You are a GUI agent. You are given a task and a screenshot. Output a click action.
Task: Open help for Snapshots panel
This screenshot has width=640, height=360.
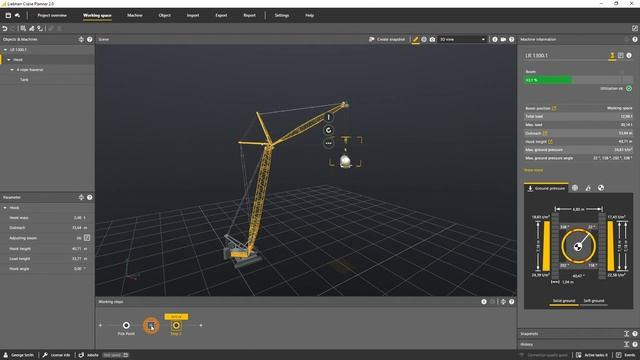point(635,334)
